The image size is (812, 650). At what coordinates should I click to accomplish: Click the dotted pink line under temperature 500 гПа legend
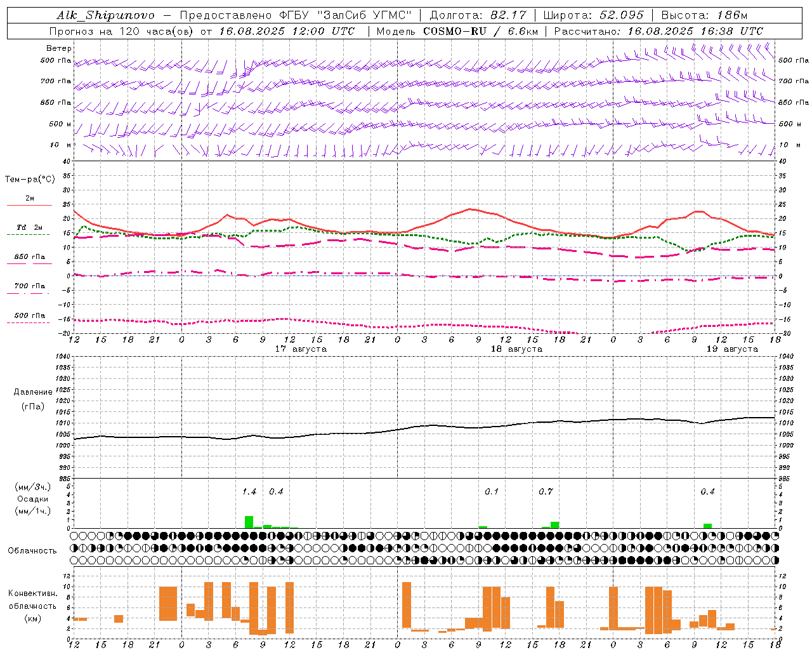click(29, 322)
